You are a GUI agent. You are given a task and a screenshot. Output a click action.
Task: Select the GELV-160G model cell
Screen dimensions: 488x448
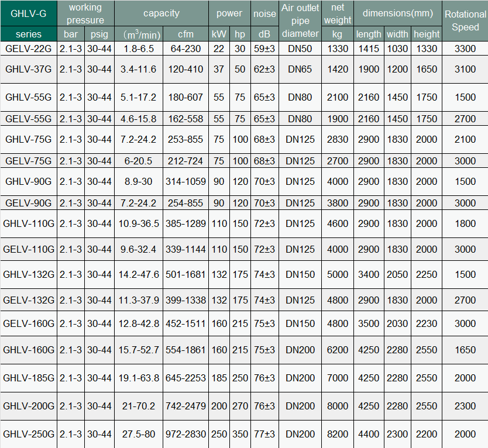[28, 323]
